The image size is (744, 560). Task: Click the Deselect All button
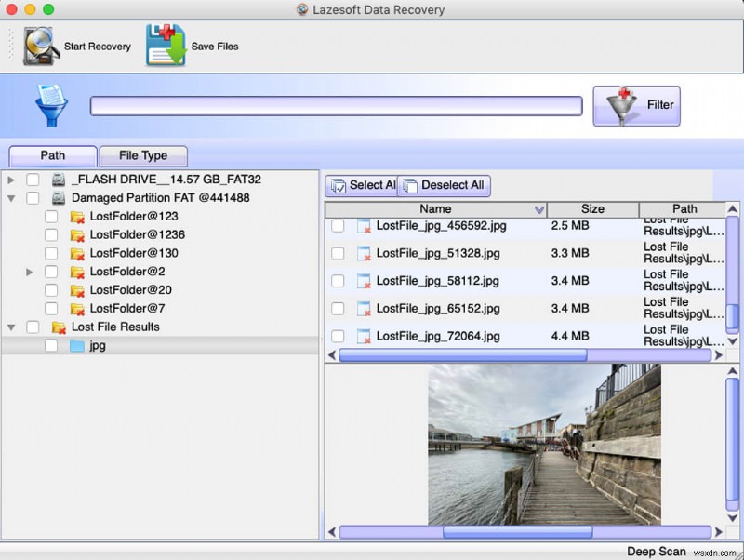pos(444,185)
